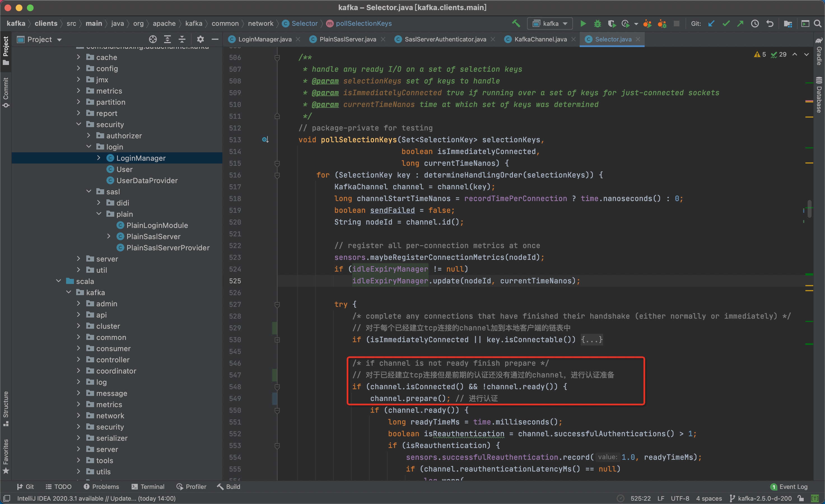
Task: Open the Terminal tool window tab
Action: [148, 486]
